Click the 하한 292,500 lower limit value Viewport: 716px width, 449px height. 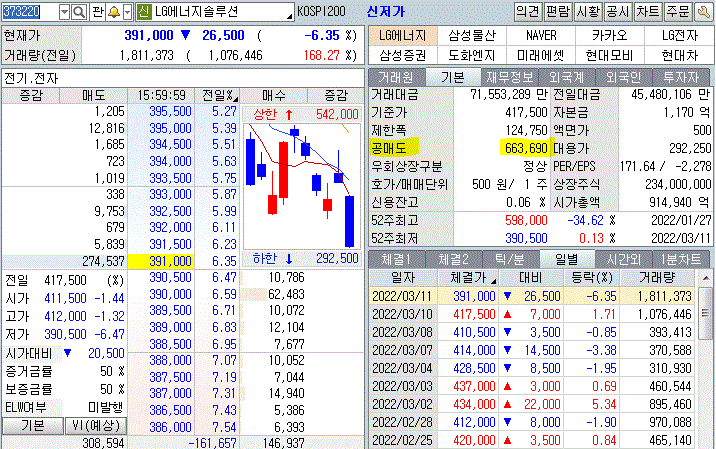[337, 259]
